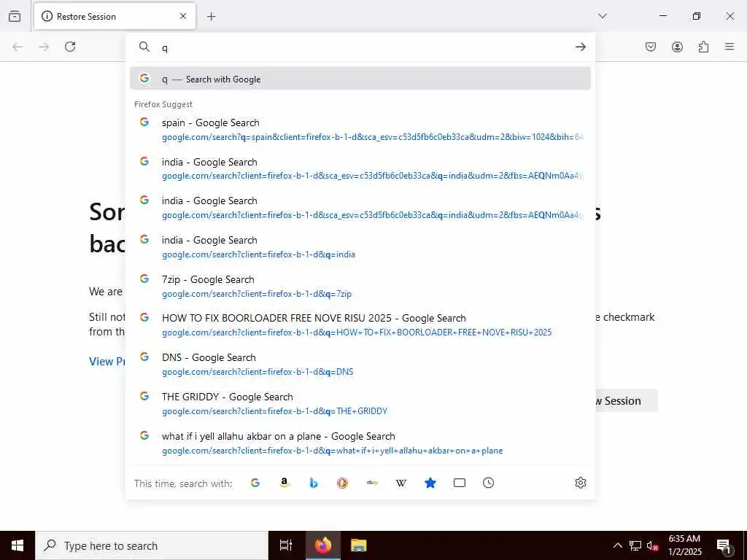Open the 'what if i yell' suggestion
This screenshot has height=560, width=747.
click(x=360, y=443)
